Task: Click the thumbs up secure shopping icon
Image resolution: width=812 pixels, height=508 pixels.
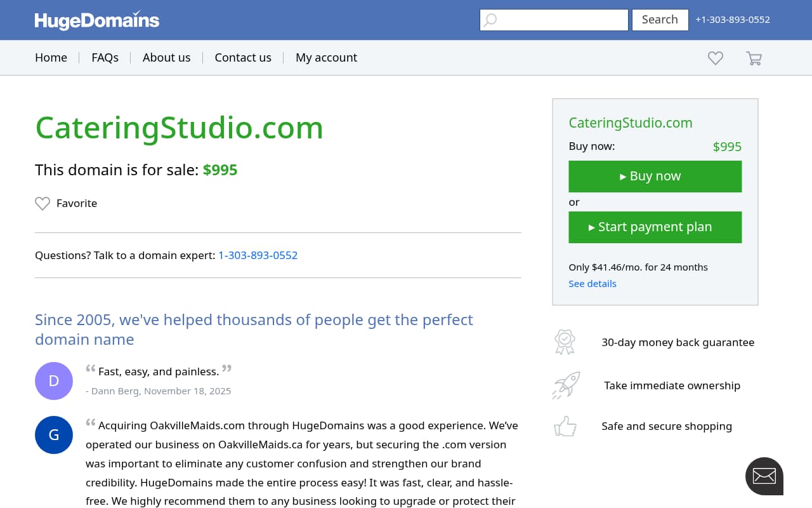Action: point(565,426)
